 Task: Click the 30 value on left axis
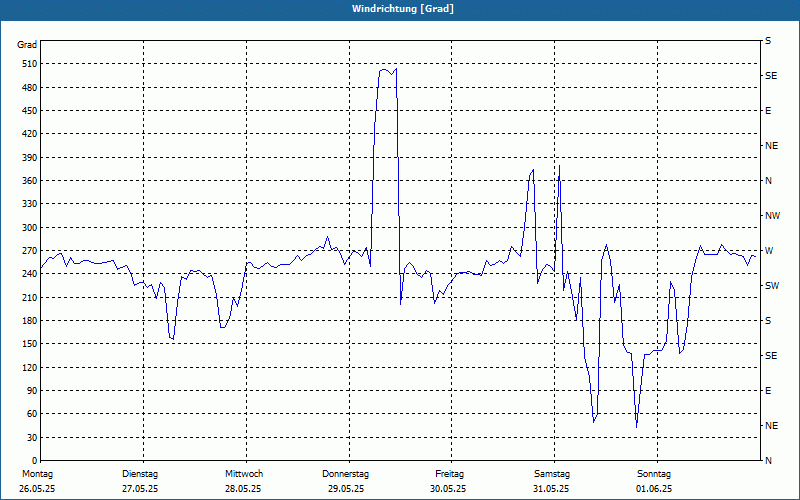click(x=32, y=438)
